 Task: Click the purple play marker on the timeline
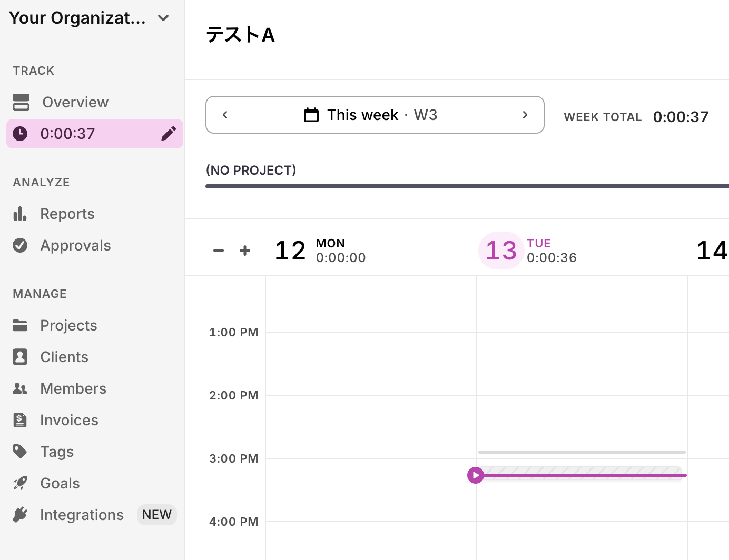click(476, 475)
